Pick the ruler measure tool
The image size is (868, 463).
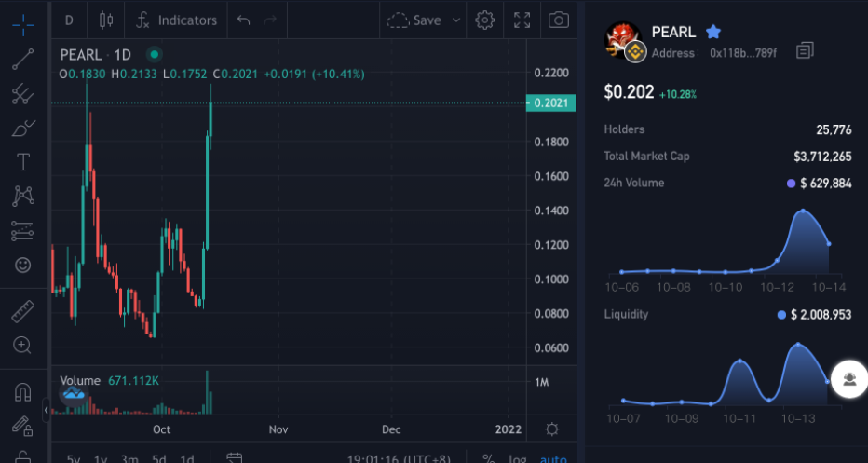(23, 311)
